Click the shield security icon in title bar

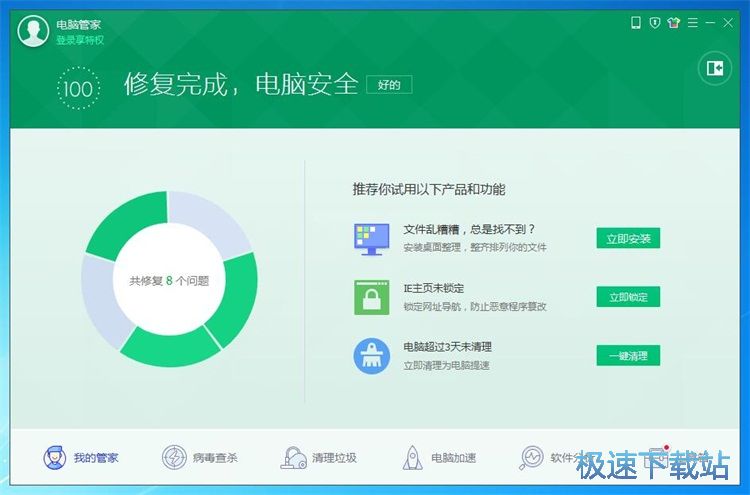pos(655,22)
